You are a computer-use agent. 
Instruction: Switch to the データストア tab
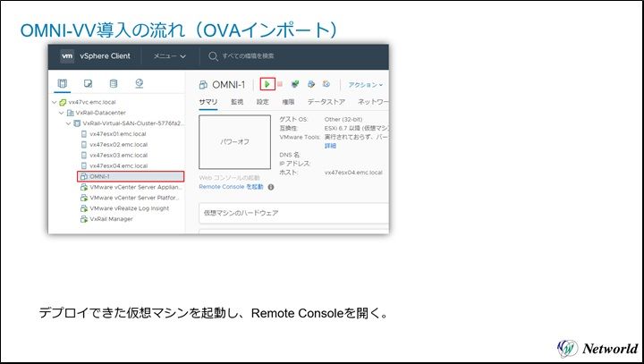pos(326,102)
